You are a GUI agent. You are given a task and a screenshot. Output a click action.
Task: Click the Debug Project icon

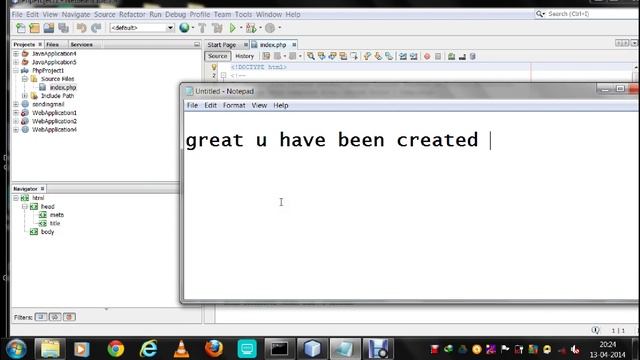(251, 28)
